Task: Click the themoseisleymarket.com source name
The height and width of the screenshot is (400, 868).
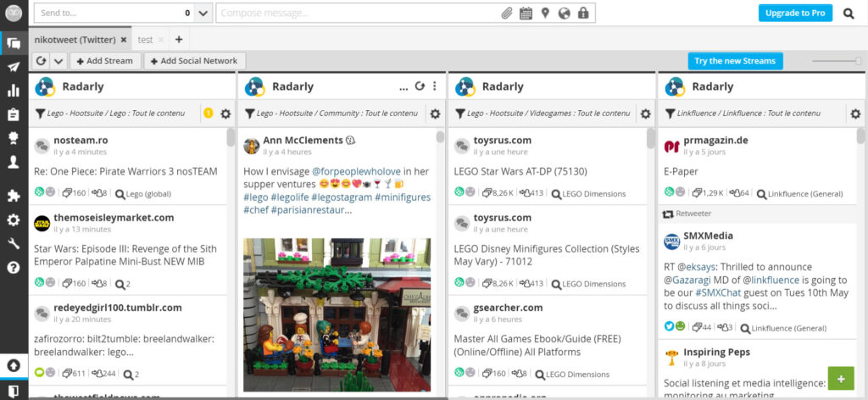Action: 114,218
